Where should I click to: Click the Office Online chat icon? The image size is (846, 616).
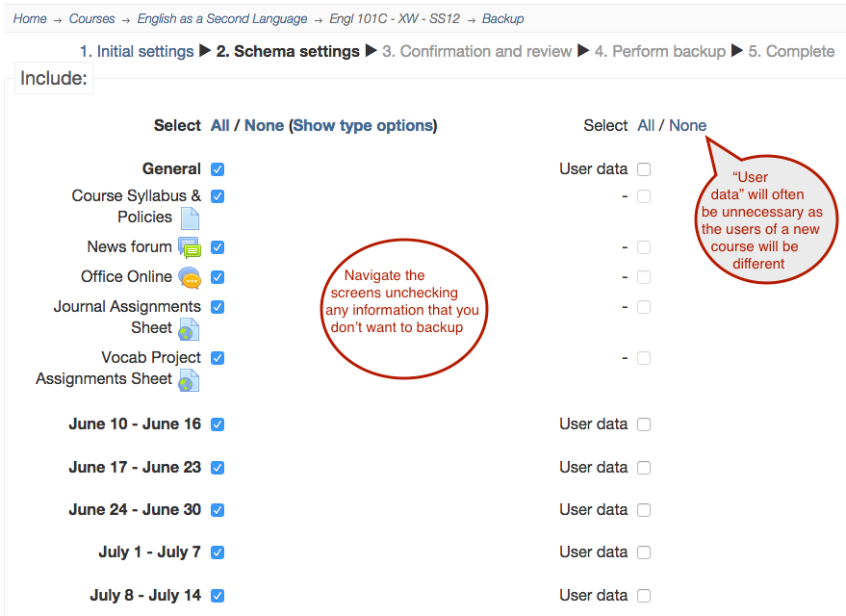[x=190, y=278]
